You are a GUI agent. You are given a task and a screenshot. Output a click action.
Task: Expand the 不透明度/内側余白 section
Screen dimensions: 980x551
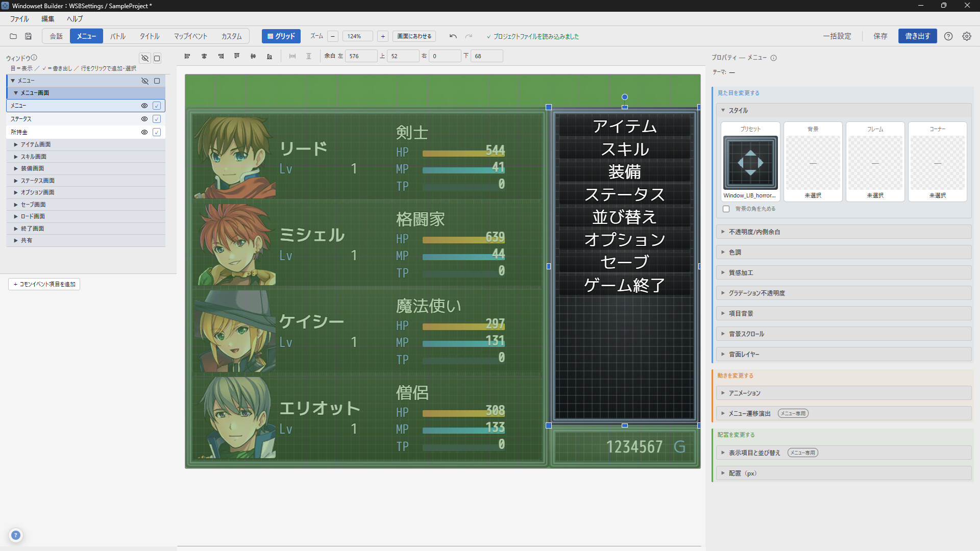(x=844, y=232)
